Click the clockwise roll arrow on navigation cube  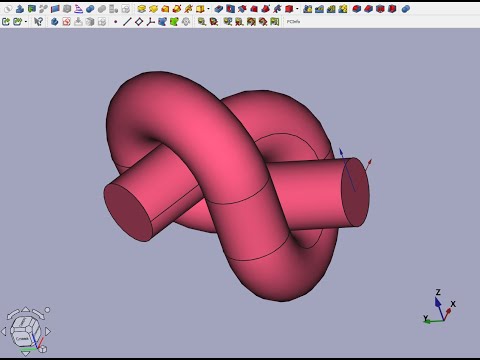click(38, 314)
